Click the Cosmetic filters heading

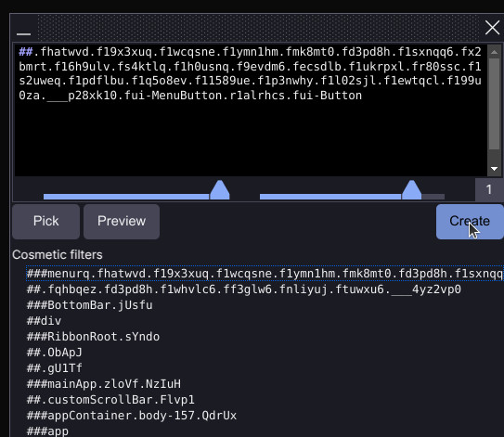click(58, 255)
